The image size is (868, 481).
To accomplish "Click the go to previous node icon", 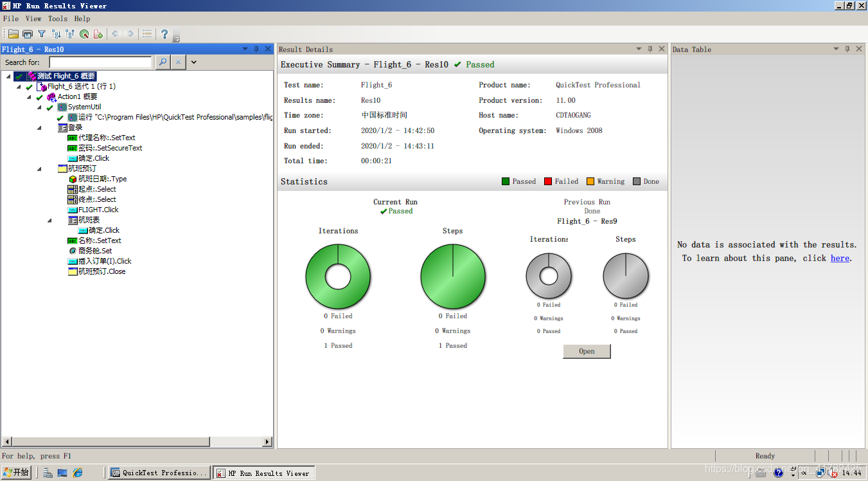I will [70, 34].
